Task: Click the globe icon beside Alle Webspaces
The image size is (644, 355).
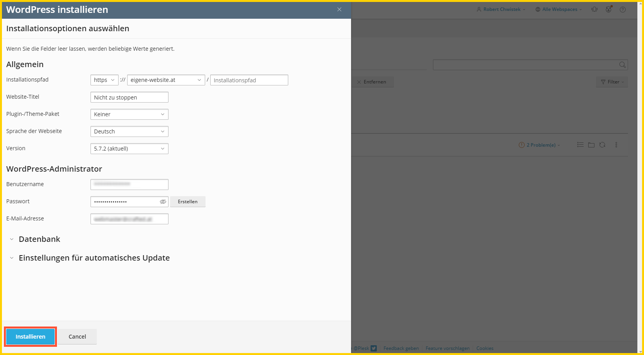Action: [x=538, y=9]
